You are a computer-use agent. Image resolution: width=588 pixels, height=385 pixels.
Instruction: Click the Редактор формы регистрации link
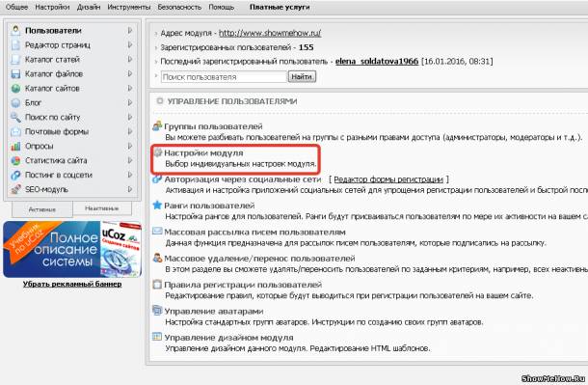pos(388,179)
